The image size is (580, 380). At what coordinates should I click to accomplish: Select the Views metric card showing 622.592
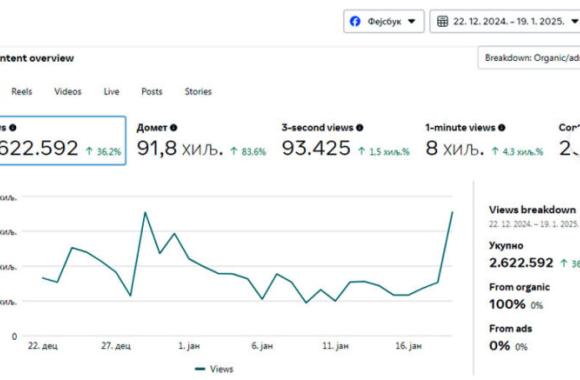pos(62,141)
